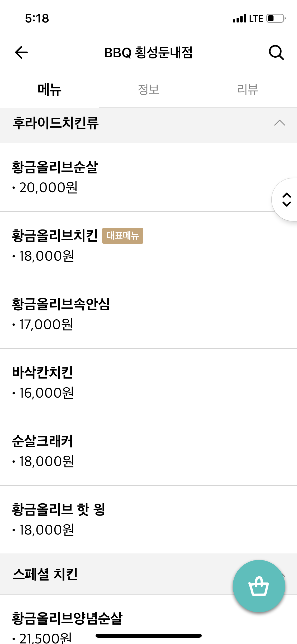The height and width of the screenshot is (644, 297).
Task: Tap the 대표메뉴 badge
Action: tap(123, 236)
